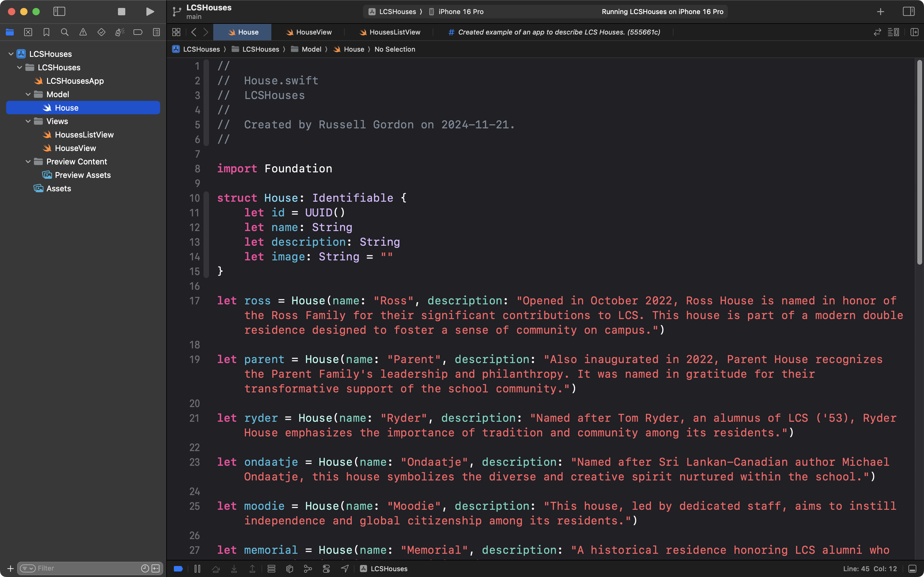The width and height of the screenshot is (924, 577).
Task: Stop the running LCSHouses app
Action: pyautogui.click(x=121, y=11)
